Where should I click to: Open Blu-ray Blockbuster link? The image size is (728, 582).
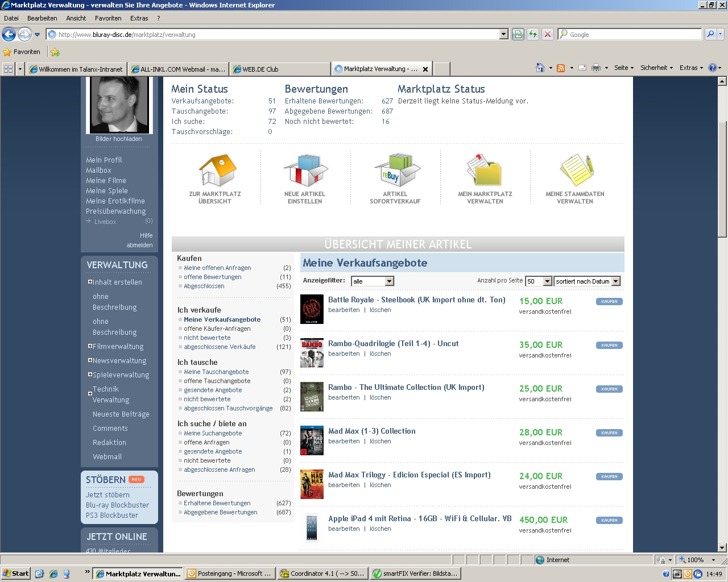coord(117,505)
